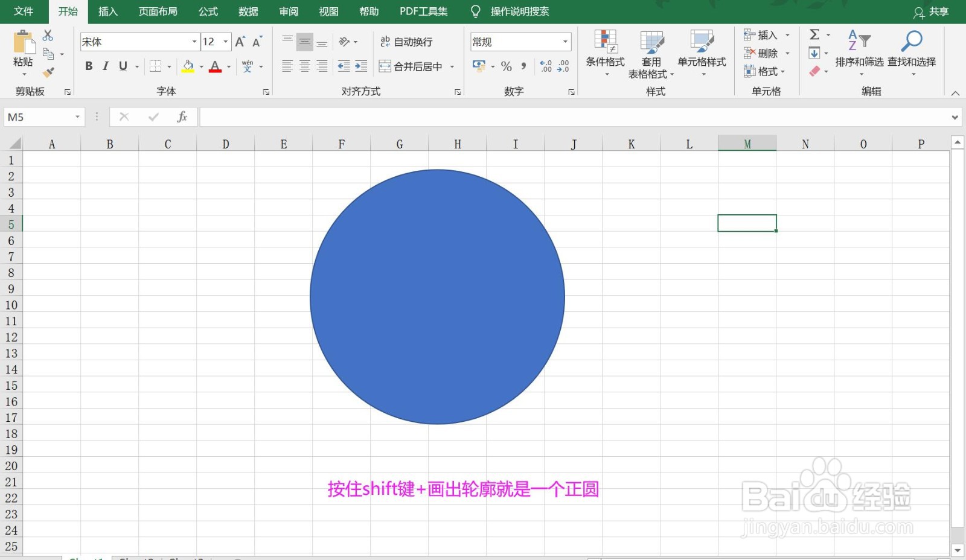Image resolution: width=966 pixels, height=560 pixels.
Task: Open the 宋体 font name dropdown
Action: [x=193, y=42]
